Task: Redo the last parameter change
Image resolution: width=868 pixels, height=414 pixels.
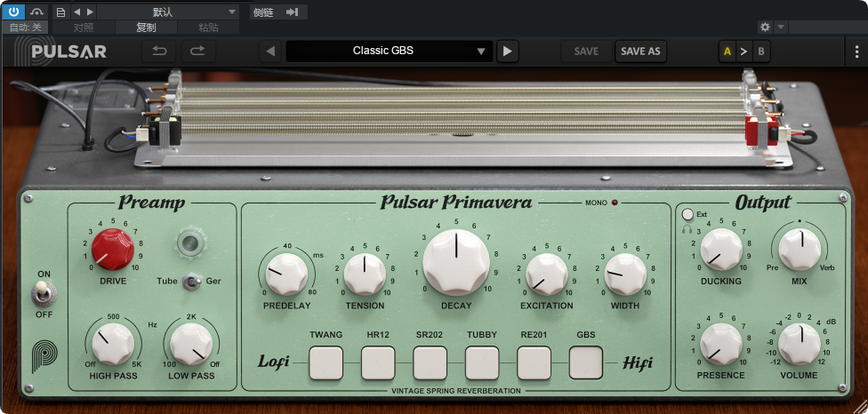Action: (198, 52)
